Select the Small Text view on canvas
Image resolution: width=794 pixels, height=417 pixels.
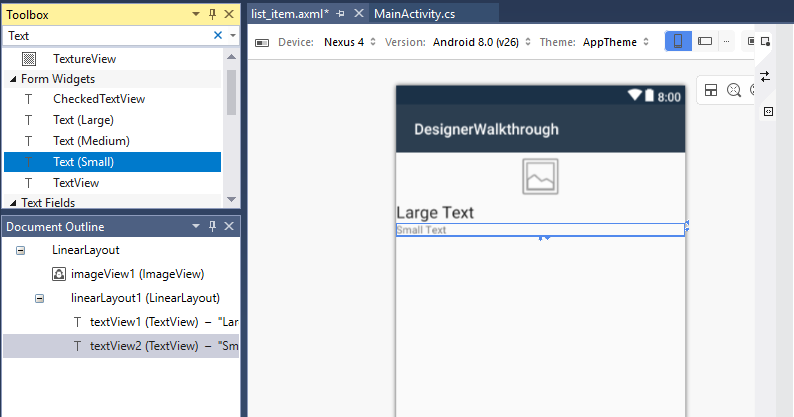pos(540,230)
